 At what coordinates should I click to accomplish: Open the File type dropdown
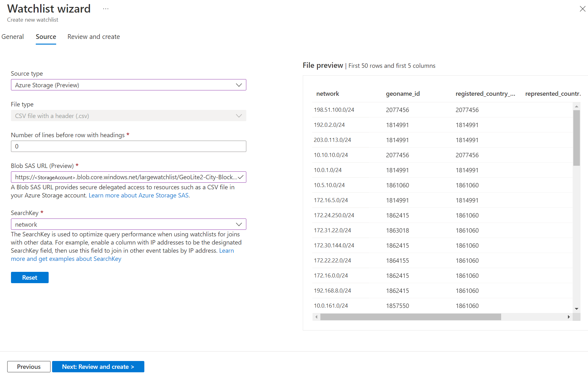pyautogui.click(x=128, y=116)
